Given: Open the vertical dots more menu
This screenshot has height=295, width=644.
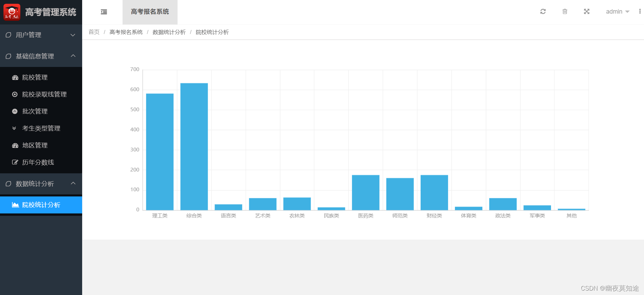Looking at the screenshot, I should pos(640,12).
